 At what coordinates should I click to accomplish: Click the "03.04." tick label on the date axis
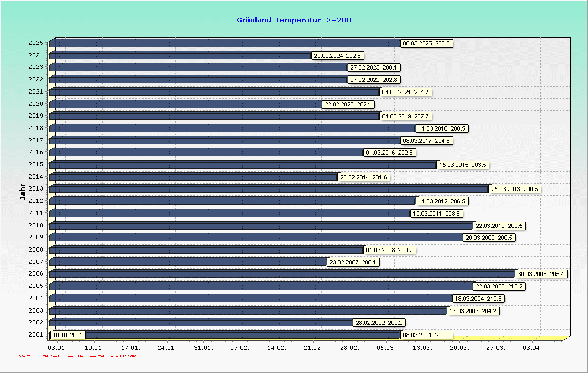pos(532,347)
